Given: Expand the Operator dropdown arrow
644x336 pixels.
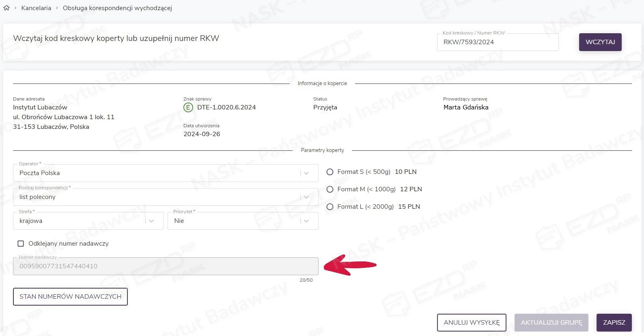Looking at the screenshot, I should (x=306, y=173).
